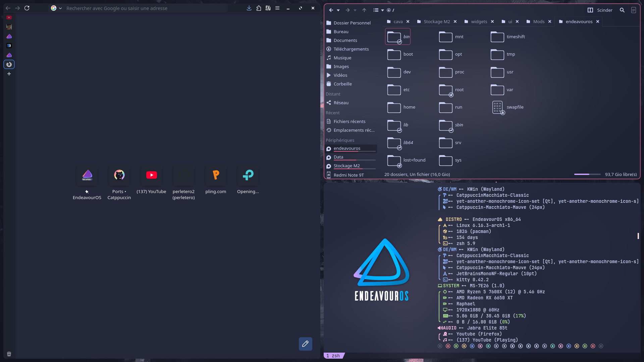The width and height of the screenshot is (644, 362).
Task: Open the browser downloads icon
Action: click(x=249, y=8)
